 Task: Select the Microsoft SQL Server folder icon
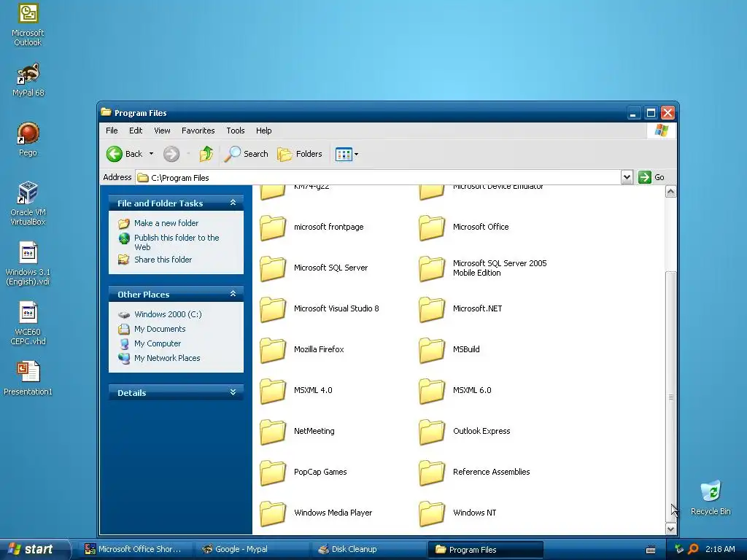click(x=273, y=268)
